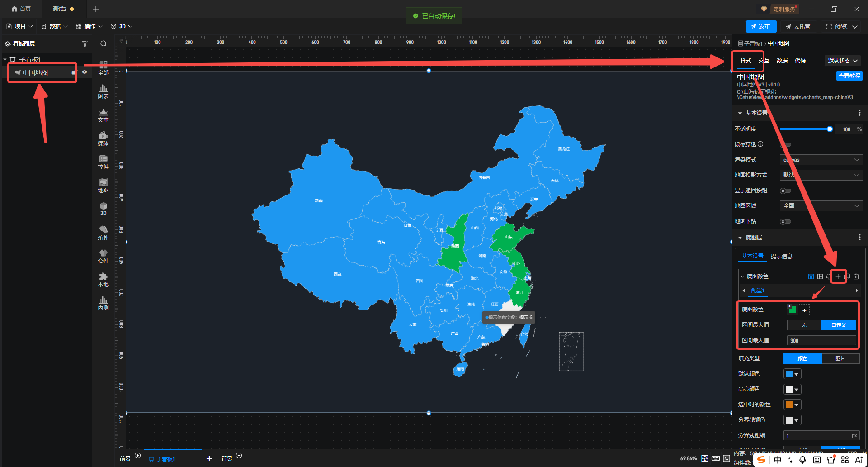Open the 渲染模式 canvas dropdown
Viewport: 868px width, 467px height.
click(821, 160)
